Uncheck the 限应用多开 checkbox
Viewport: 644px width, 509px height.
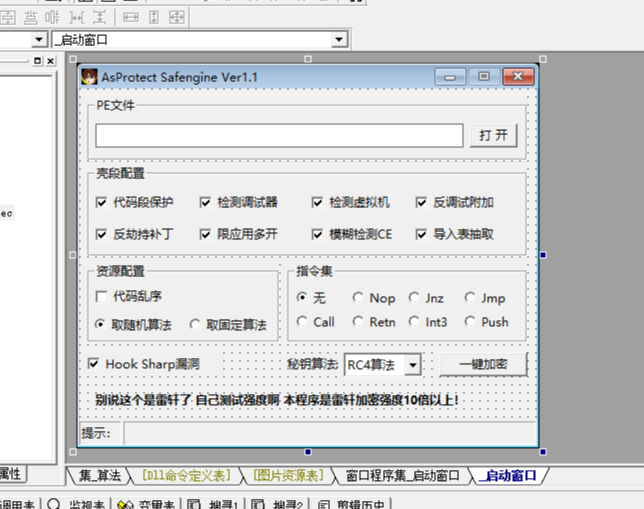point(205,235)
